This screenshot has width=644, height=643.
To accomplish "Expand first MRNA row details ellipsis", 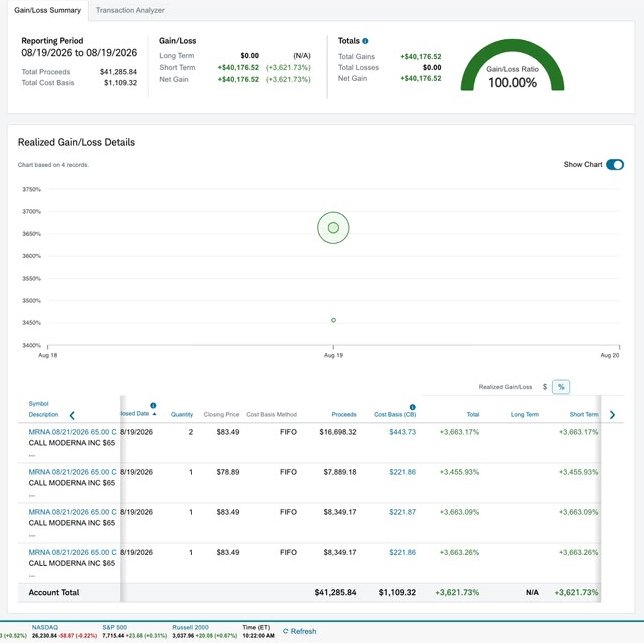I will [32, 455].
